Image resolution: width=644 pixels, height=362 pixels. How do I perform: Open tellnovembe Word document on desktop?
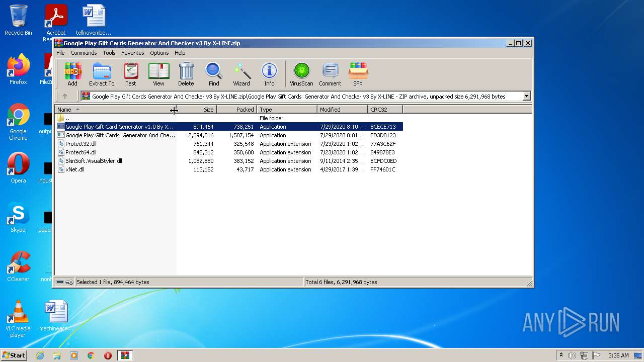pyautogui.click(x=94, y=20)
